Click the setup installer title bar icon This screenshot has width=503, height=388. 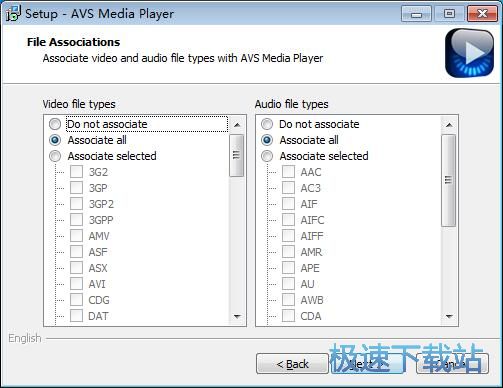[13, 14]
